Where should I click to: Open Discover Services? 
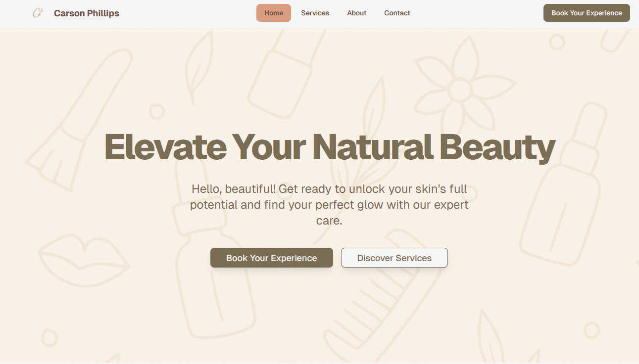pyautogui.click(x=394, y=258)
